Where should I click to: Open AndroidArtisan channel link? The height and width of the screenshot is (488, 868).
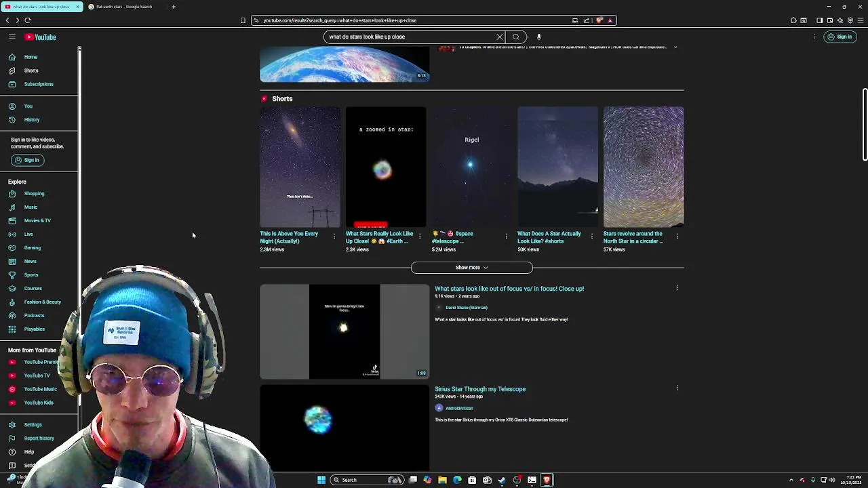[459, 408]
